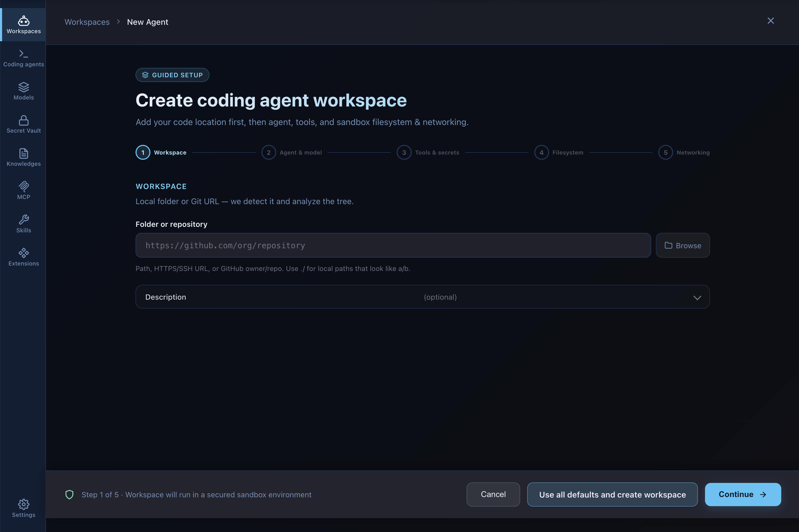Jump to step 2 Agent & model
This screenshot has width=799, height=532.
click(x=291, y=152)
